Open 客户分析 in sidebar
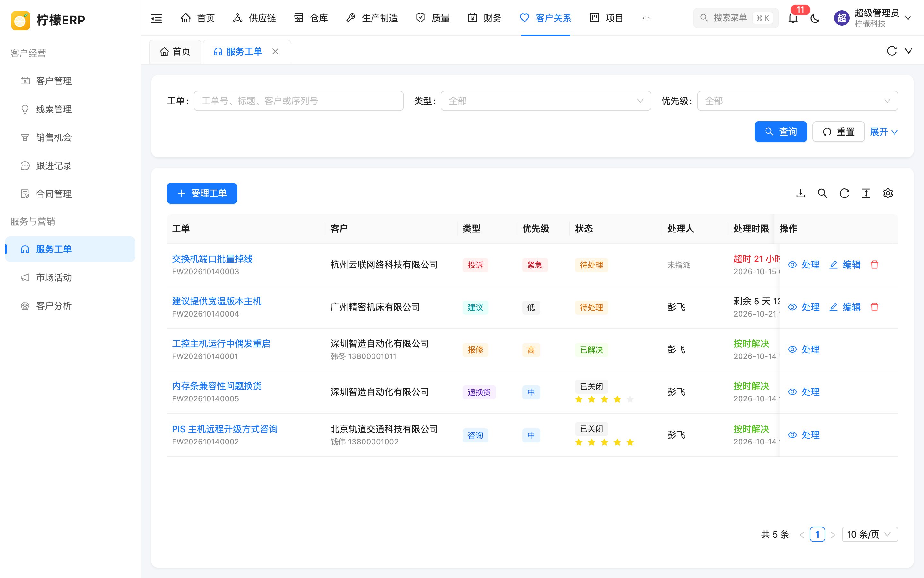Viewport: 924px width, 578px height. (70, 306)
